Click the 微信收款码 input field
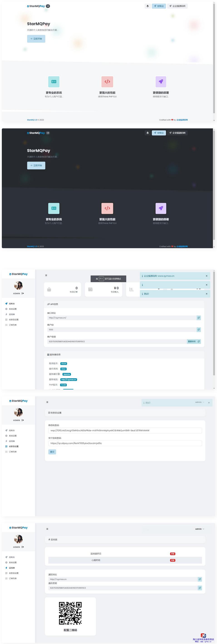This screenshot has width=217, height=644. [x=125, y=431]
